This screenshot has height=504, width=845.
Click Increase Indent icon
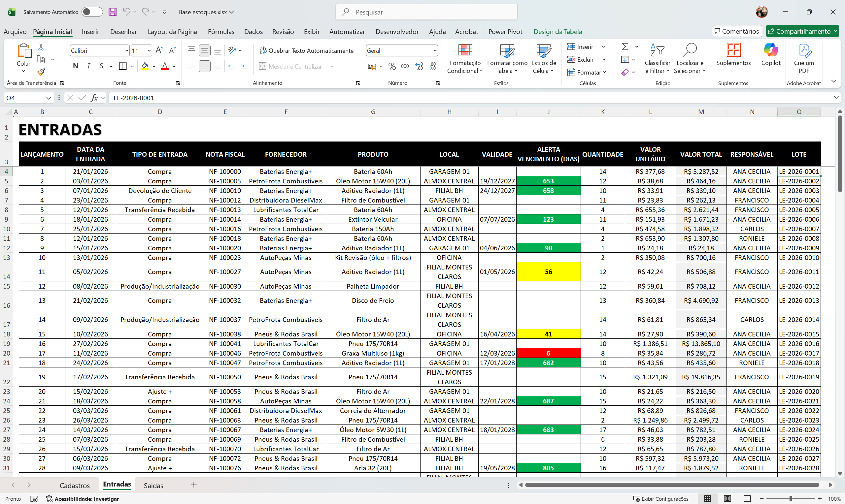tap(244, 66)
